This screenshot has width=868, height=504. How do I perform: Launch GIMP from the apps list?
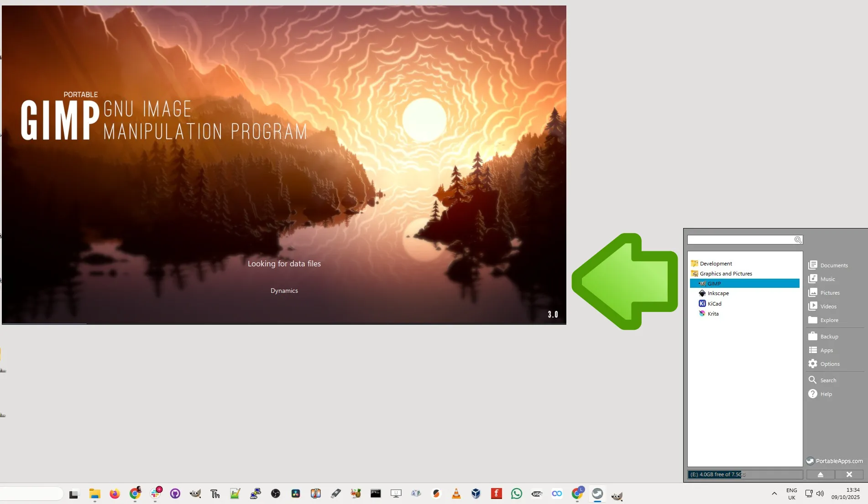pos(744,283)
